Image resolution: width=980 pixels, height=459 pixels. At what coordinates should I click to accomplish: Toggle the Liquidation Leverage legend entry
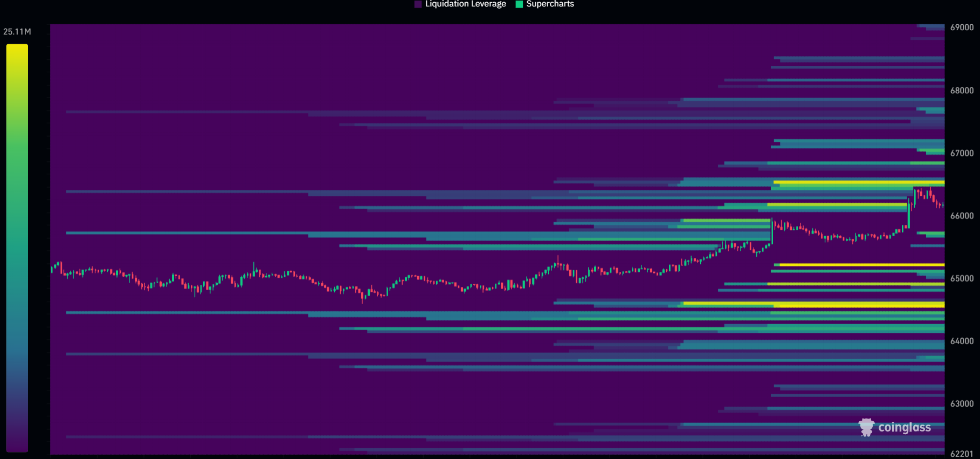tap(460, 4)
